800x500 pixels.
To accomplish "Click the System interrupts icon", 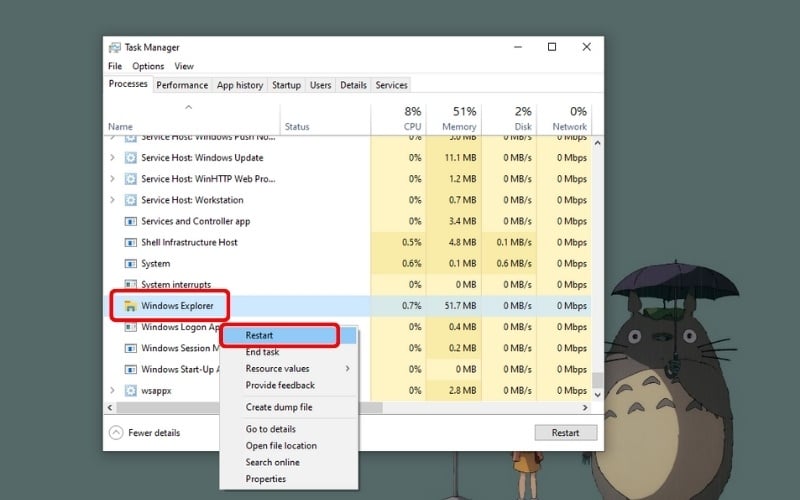I will coord(131,284).
